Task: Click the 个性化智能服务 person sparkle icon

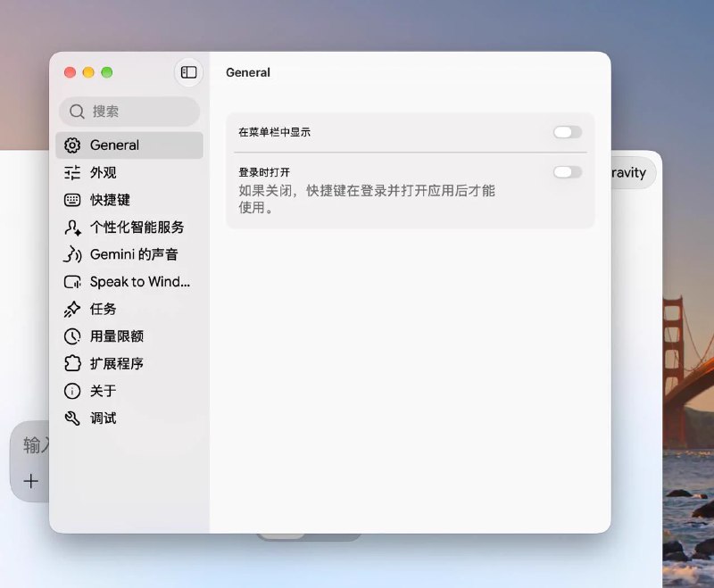Action: point(72,228)
